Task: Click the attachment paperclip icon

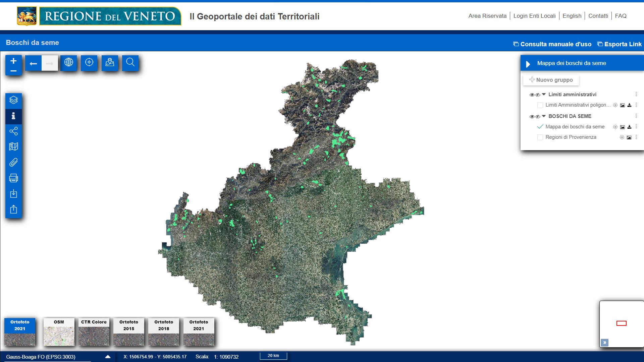Action: 13,163
